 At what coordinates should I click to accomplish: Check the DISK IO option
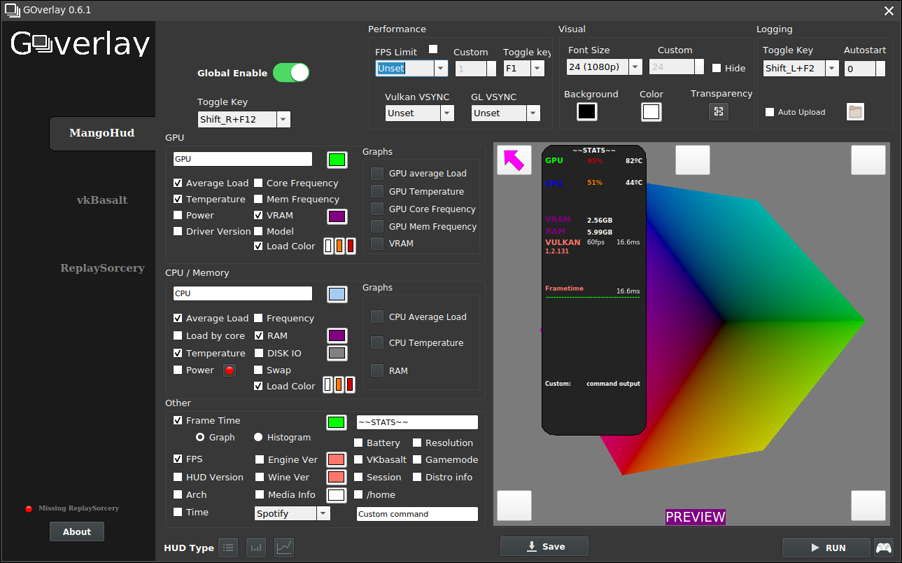259,353
